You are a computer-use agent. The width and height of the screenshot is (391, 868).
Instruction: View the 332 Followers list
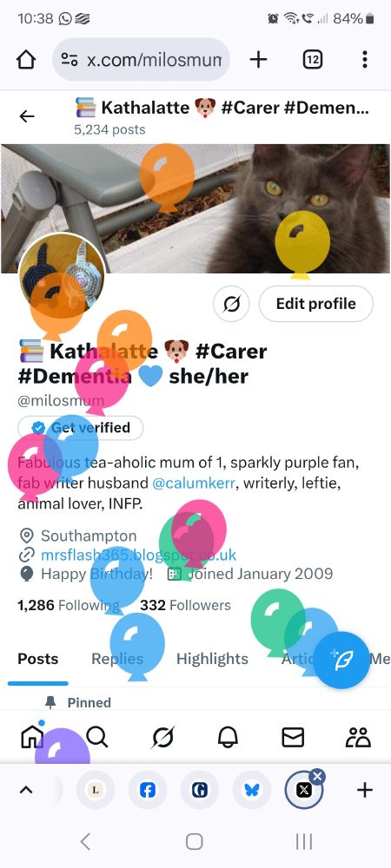(x=185, y=605)
